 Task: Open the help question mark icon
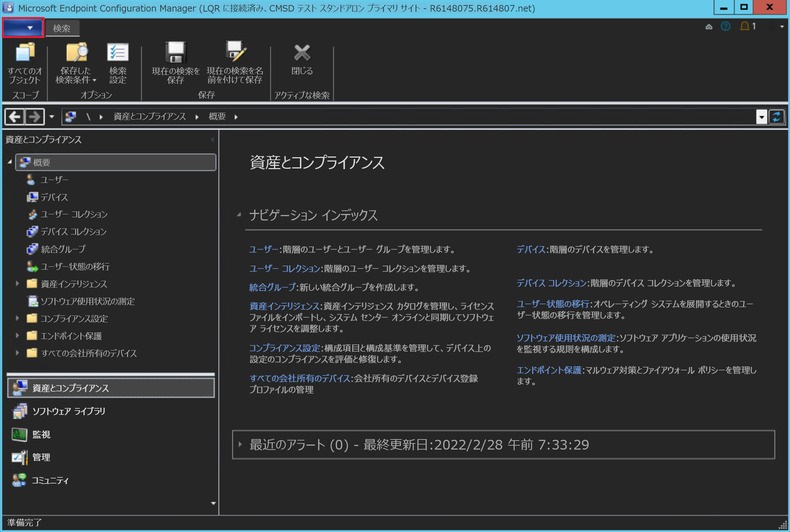[x=726, y=26]
